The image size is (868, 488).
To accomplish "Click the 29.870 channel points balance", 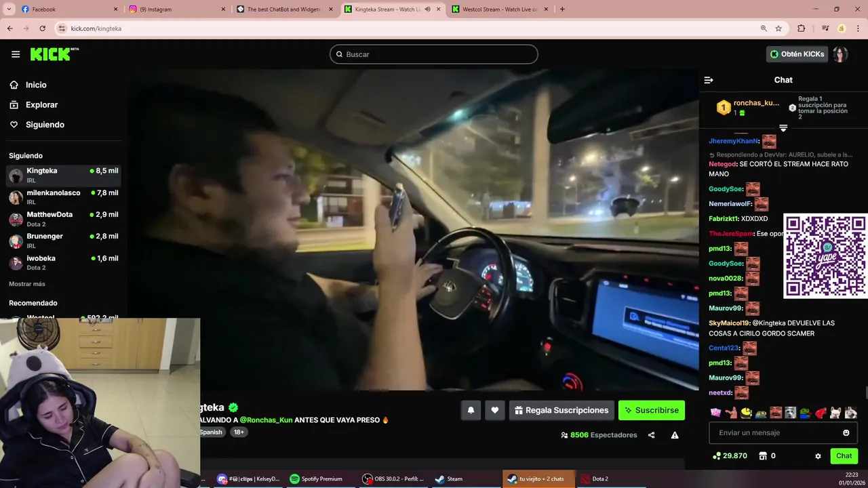I will coord(730,456).
